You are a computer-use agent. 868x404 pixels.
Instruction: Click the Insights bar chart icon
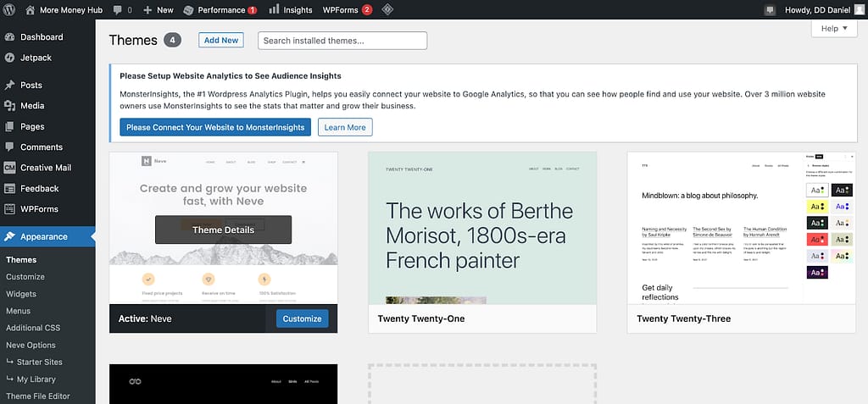pyautogui.click(x=275, y=10)
